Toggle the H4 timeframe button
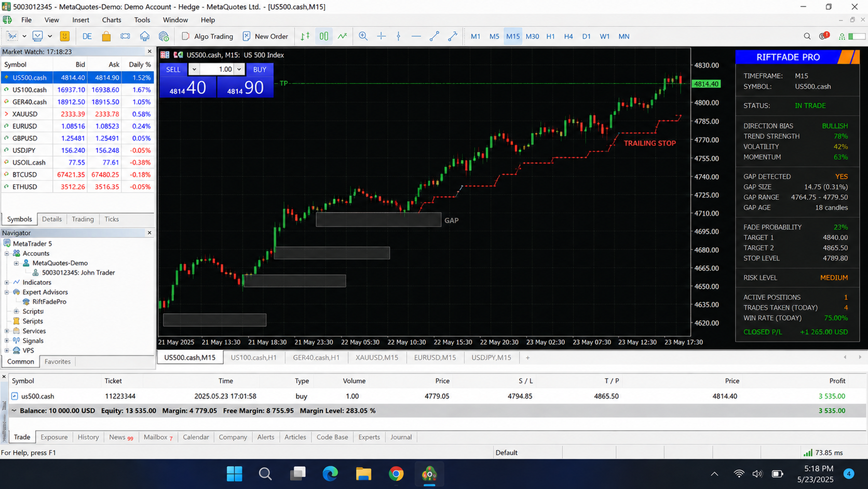The image size is (868, 489). tap(568, 36)
